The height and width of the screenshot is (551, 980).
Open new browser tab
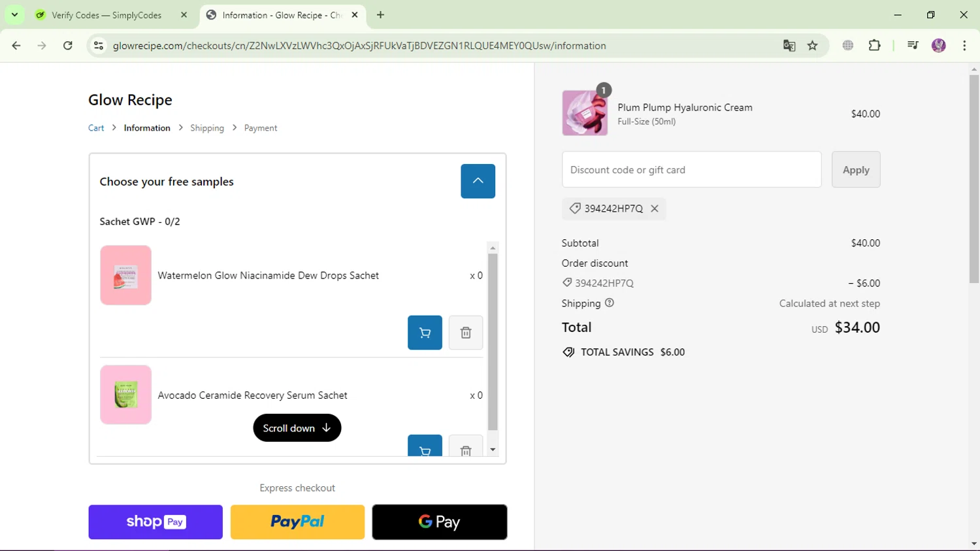380,15
